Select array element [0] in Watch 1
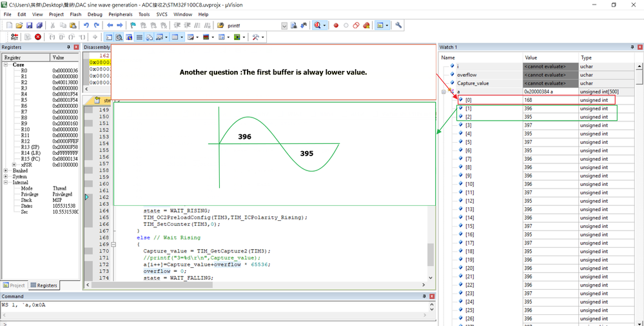This screenshot has width=644, height=326. click(469, 100)
